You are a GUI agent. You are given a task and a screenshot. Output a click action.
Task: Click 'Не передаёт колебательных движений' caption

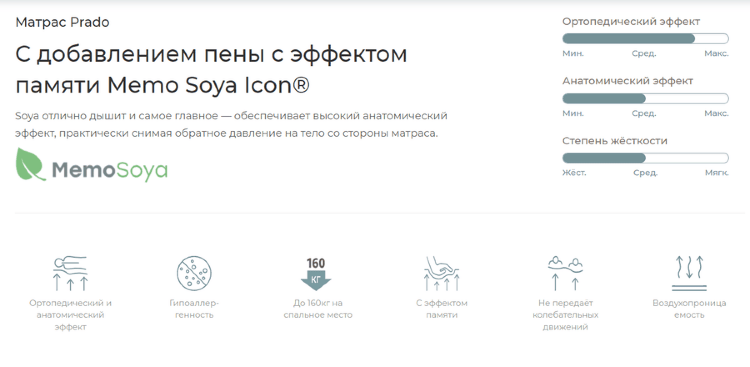coord(565,315)
